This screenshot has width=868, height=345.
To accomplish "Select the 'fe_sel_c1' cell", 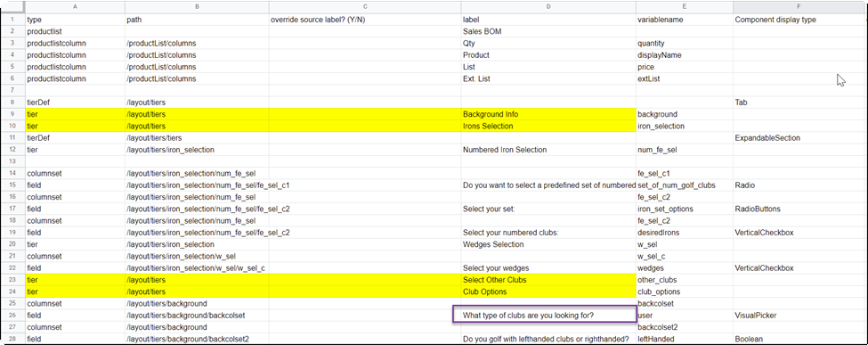I will pos(685,174).
